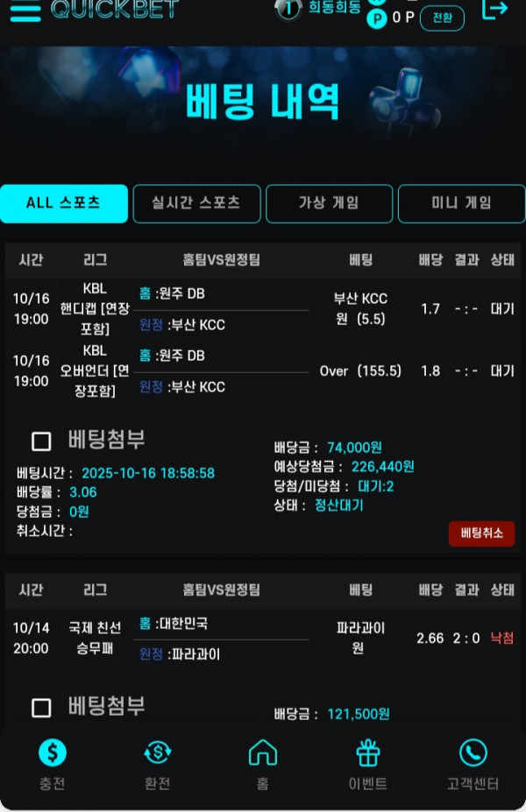The image size is (526, 812).
Task: Go to 홈 via house icon
Action: tap(262, 752)
